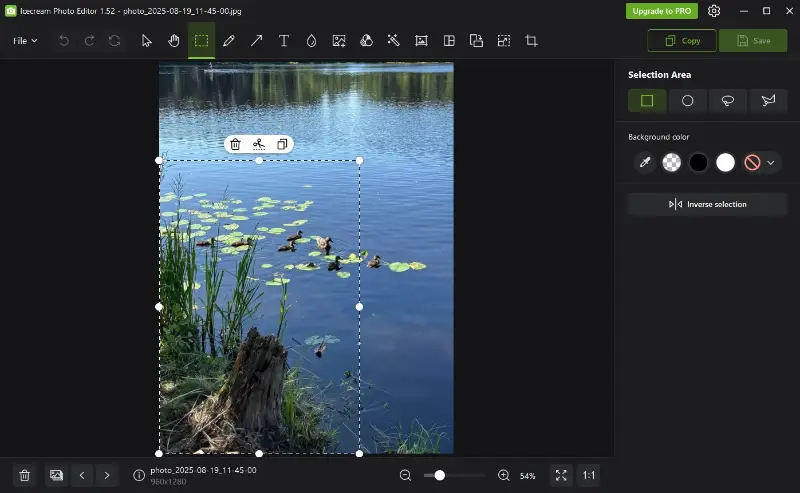This screenshot has width=800, height=493.
Task: Click the cut selection icon above selection
Action: coord(259,144)
